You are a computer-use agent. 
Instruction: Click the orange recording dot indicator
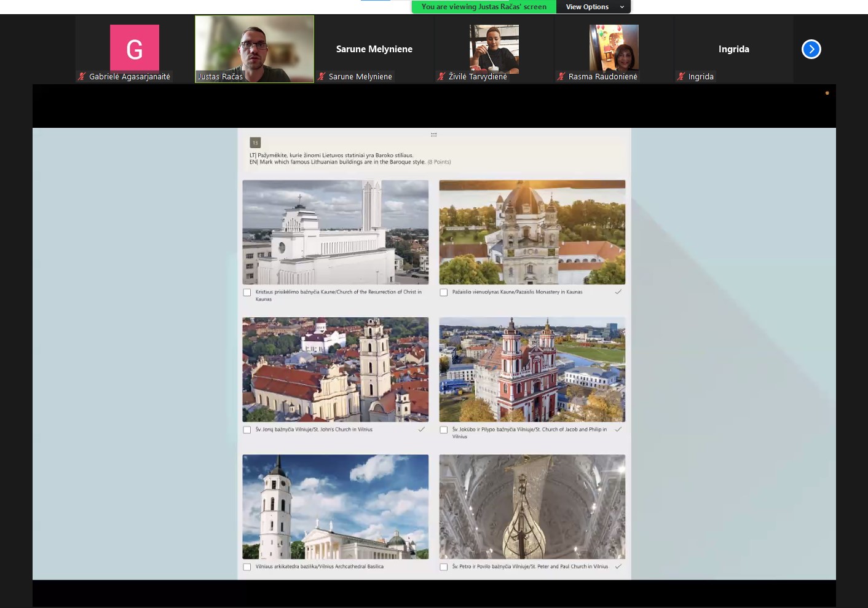click(x=827, y=93)
